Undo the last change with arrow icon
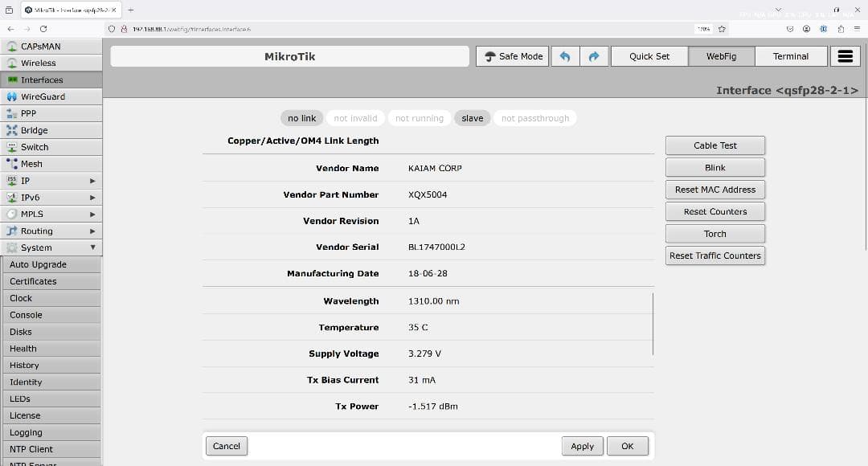This screenshot has width=868, height=466. (565, 56)
